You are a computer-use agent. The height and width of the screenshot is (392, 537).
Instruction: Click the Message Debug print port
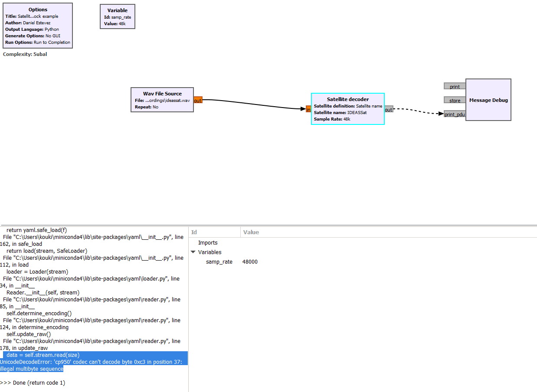click(x=455, y=86)
